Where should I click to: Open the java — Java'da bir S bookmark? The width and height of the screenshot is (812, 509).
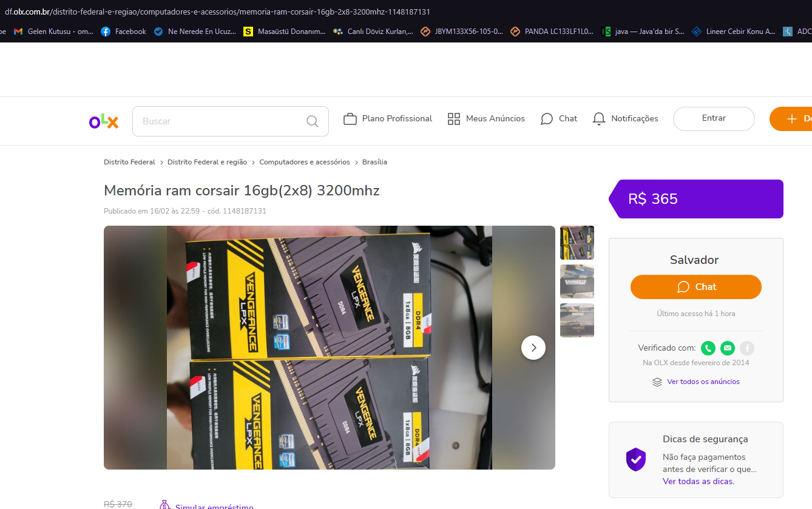coord(643,32)
